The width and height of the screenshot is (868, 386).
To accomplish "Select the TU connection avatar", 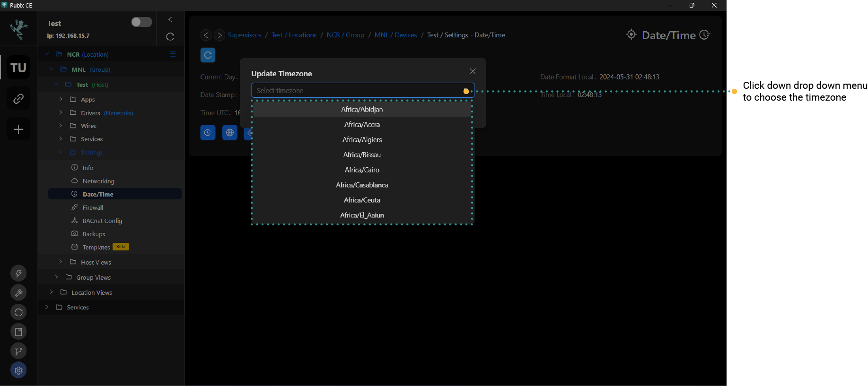I will 18,68.
